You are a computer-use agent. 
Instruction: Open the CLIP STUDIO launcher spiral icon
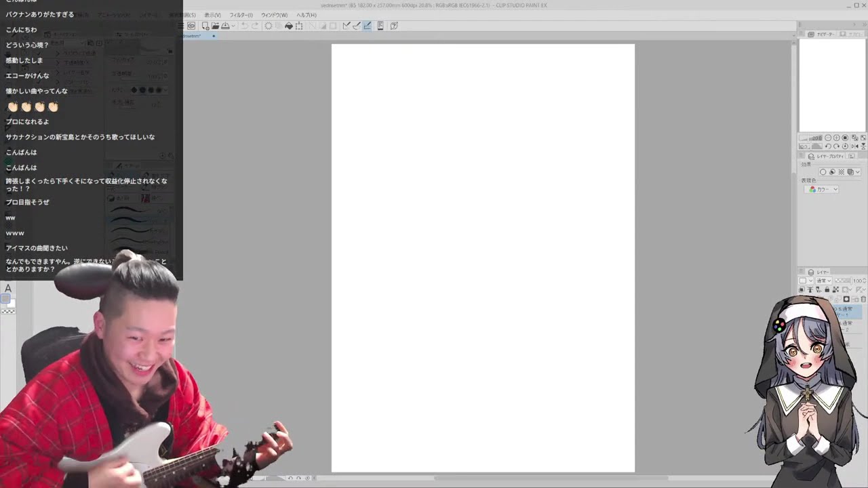coord(191,26)
